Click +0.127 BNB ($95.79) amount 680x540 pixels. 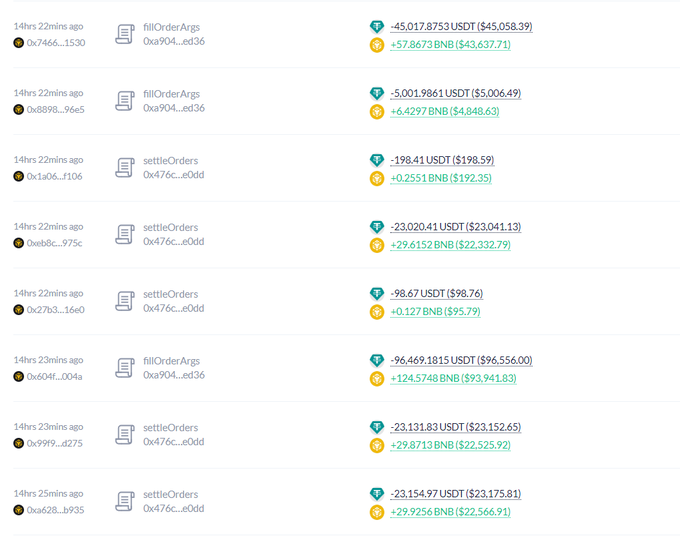point(435,312)
